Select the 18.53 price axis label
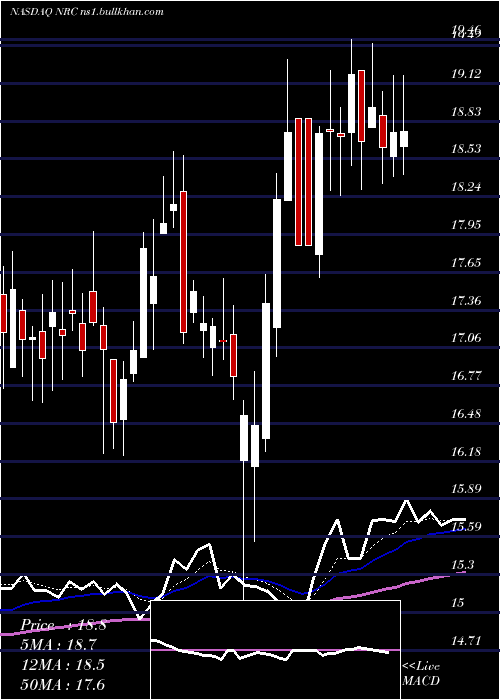Image resolution: width=500 pixels, height=700 pixels. coord(466,149)
